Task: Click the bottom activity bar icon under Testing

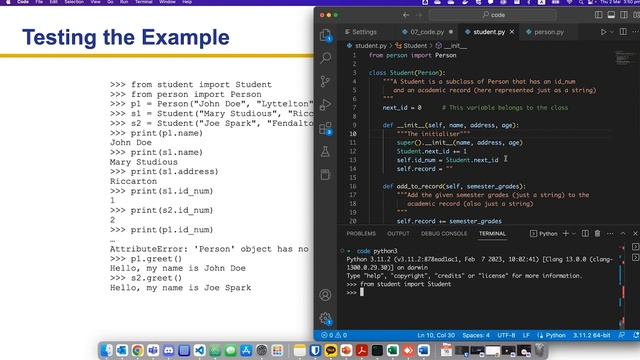Action: click(x=325, y=175)
